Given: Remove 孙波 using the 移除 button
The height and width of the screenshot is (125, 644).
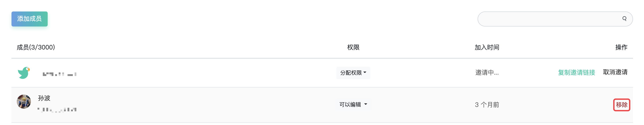Looking at the screenshot, I should point(621,105).
